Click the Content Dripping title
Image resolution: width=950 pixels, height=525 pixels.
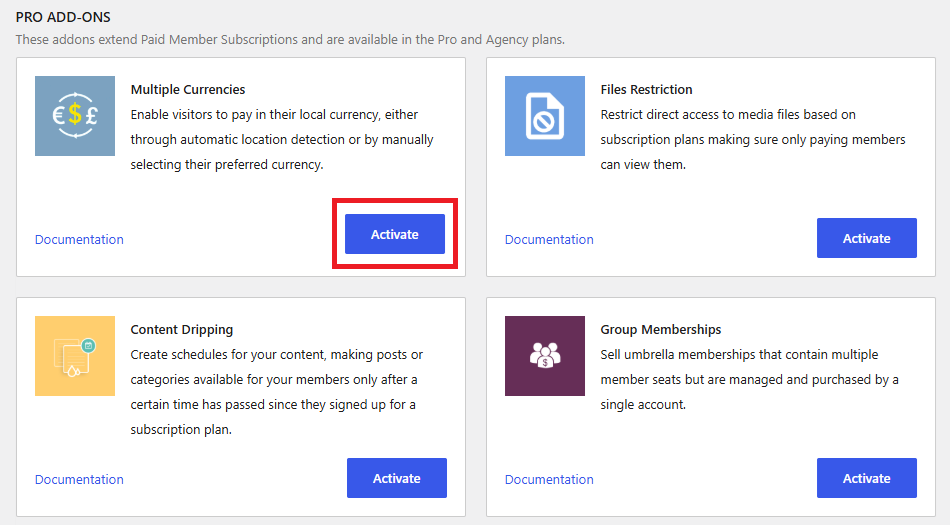[182, 329]
